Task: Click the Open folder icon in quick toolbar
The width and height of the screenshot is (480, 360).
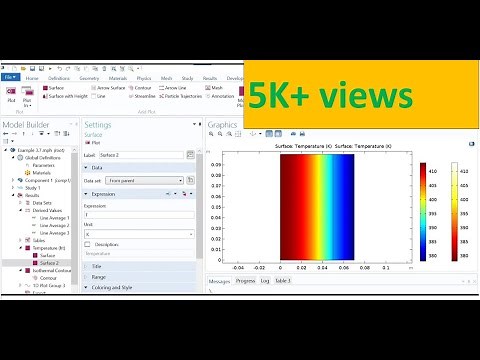Action: pyautogui.click(x=23, y=69)
